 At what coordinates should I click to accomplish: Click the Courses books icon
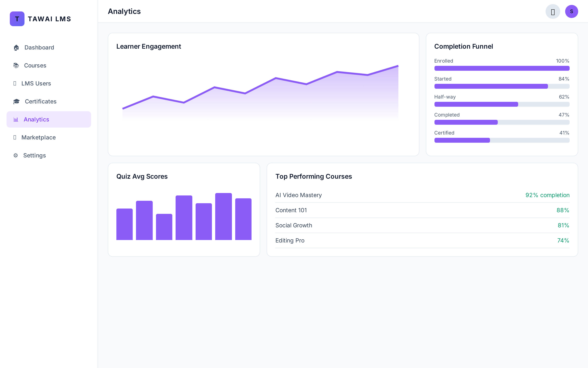click(16, 65)
